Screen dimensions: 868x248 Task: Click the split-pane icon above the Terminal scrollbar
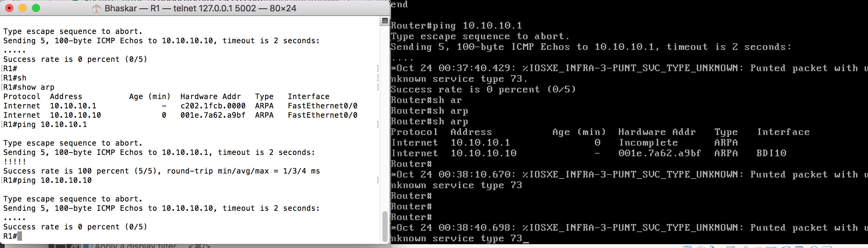tap(384, 21)
